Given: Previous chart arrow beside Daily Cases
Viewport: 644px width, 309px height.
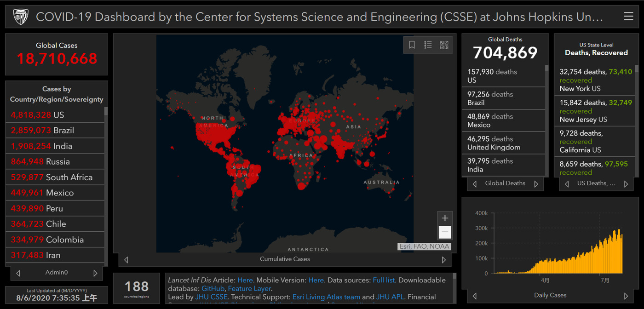Looking at the screenshot, I should 475,296.
